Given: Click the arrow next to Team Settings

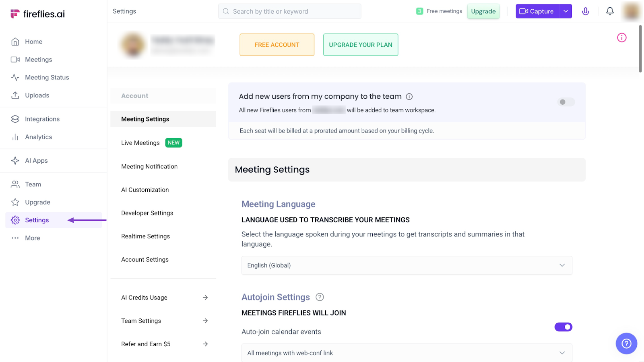Looking at the screenshot, I should (205, 321).
